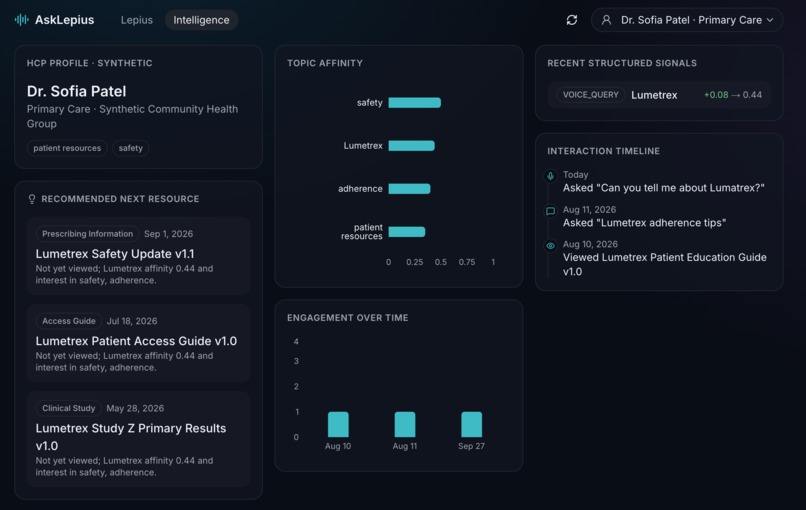Click the user profile icon beside Dr. Sofia Patel
Screen dimensions: 806x510
pos(607,20)
